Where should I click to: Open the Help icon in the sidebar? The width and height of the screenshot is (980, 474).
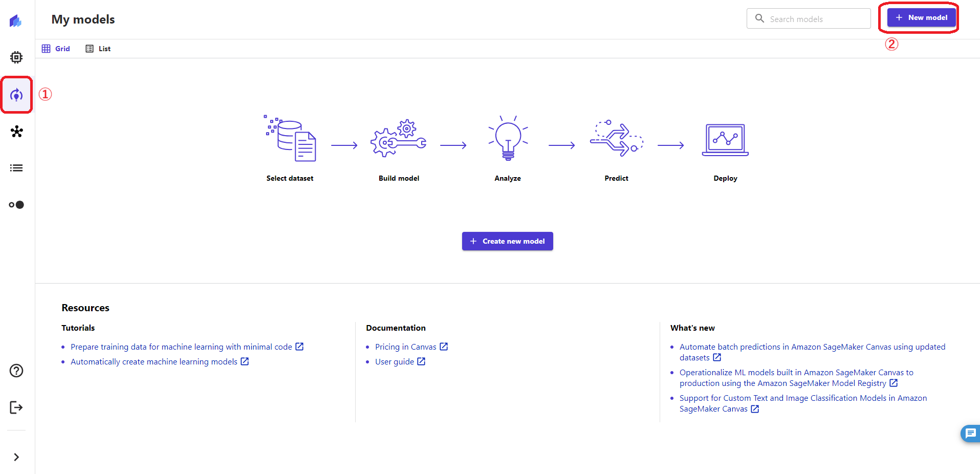(16, 371)
